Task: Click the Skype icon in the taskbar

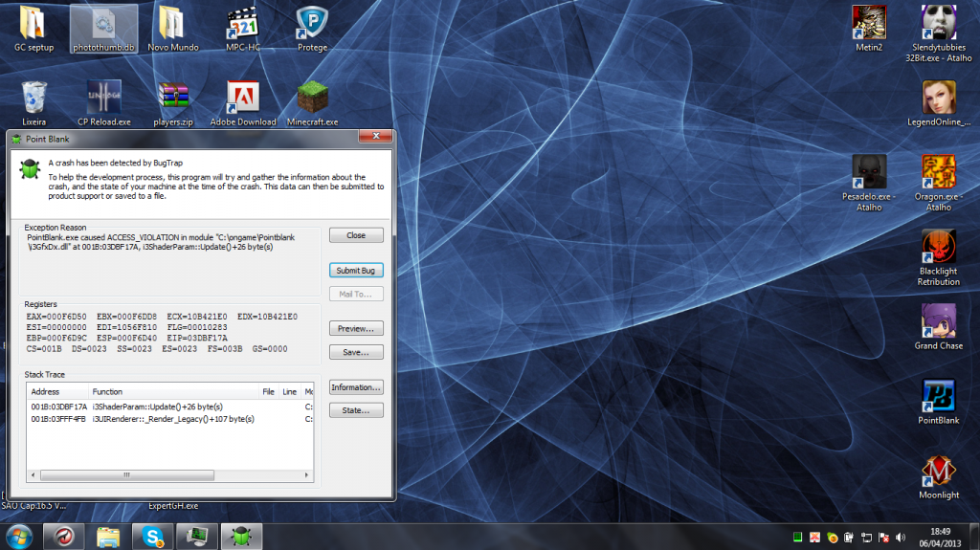Action: [152, 536]
